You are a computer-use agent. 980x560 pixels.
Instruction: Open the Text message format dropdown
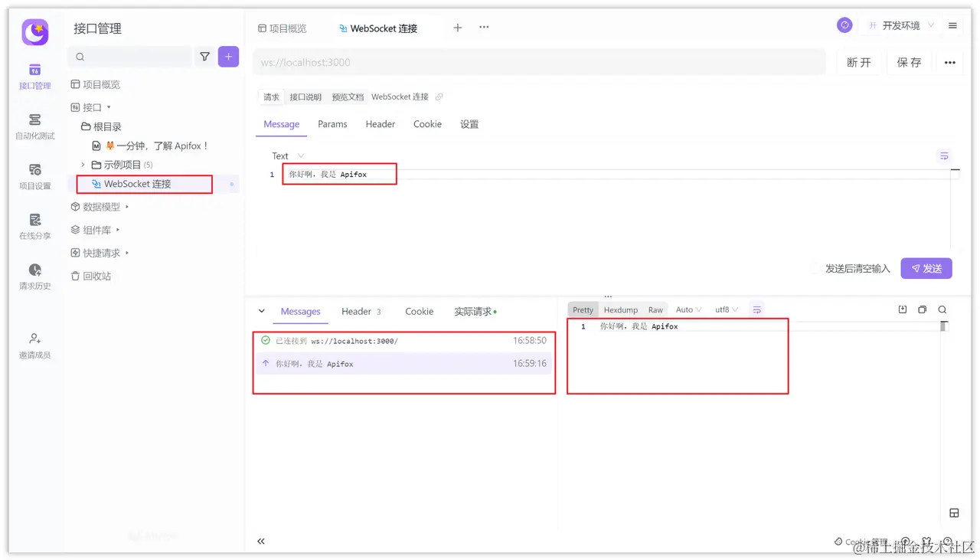click(x=288, y=156)
